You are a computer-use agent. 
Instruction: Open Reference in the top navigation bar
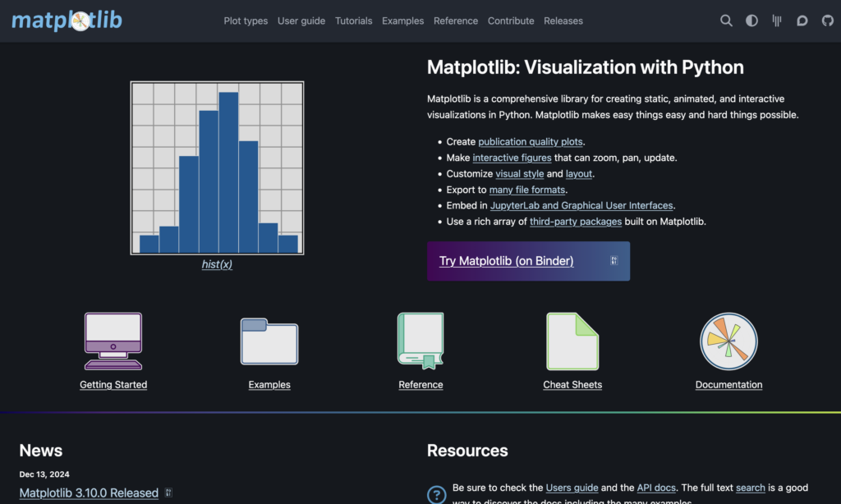click(456, 21)
